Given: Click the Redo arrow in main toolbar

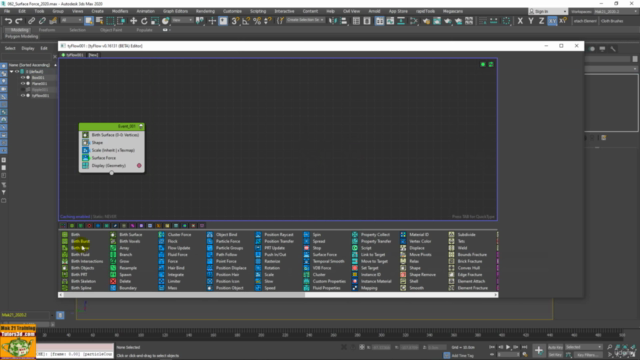Looking at the screenshot, I should click(19, 21).
